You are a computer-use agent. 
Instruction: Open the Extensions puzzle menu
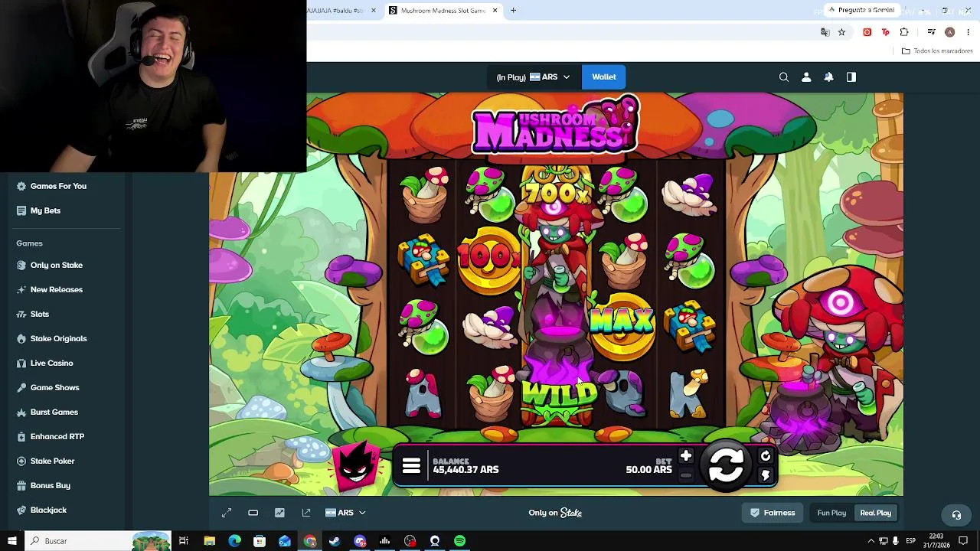(904, 32)
